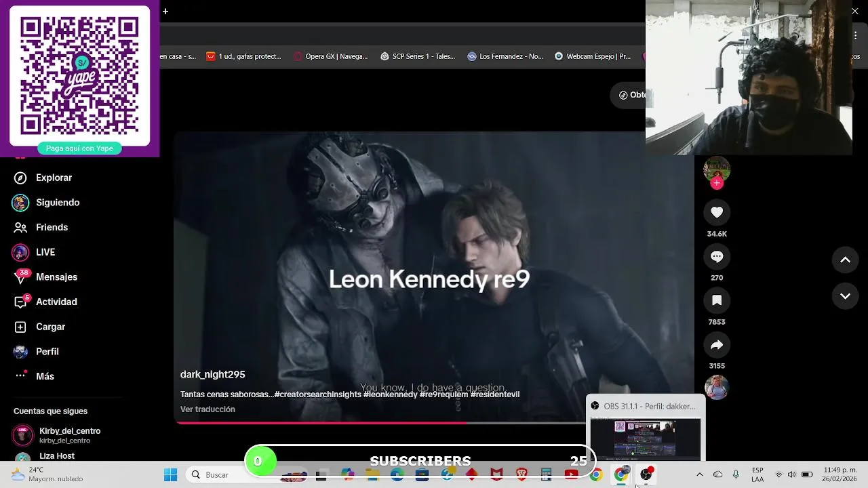Open the SCP Series 1 bookmark
This screenshot has width=868, height=488.
(418, 56)
